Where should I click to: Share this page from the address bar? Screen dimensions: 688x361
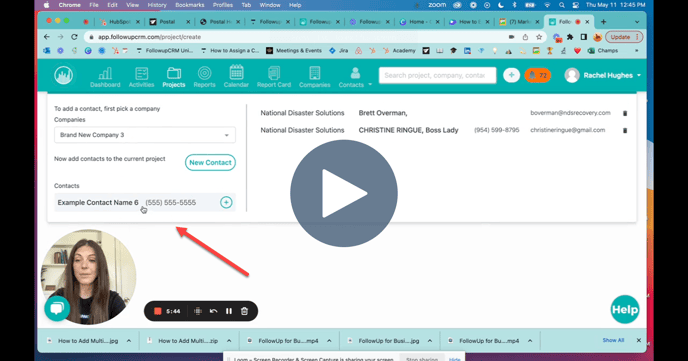click(x=525, y=37)
